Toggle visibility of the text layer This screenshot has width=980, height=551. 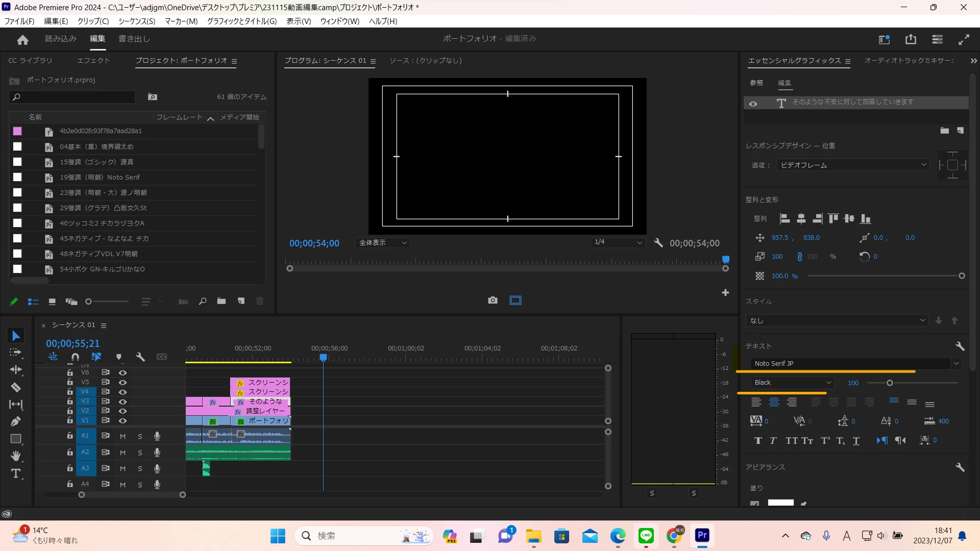[753, 104]
